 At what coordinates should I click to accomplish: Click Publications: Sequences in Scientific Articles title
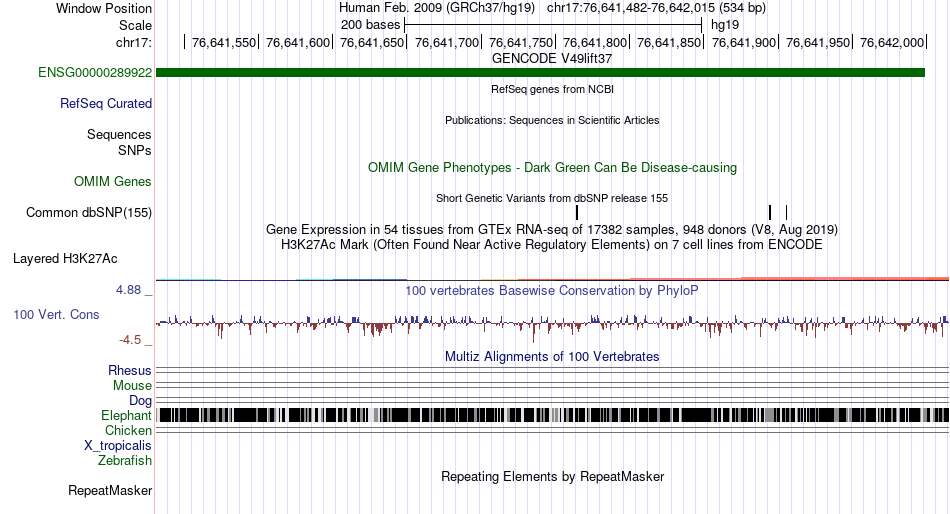pos(552,120)
